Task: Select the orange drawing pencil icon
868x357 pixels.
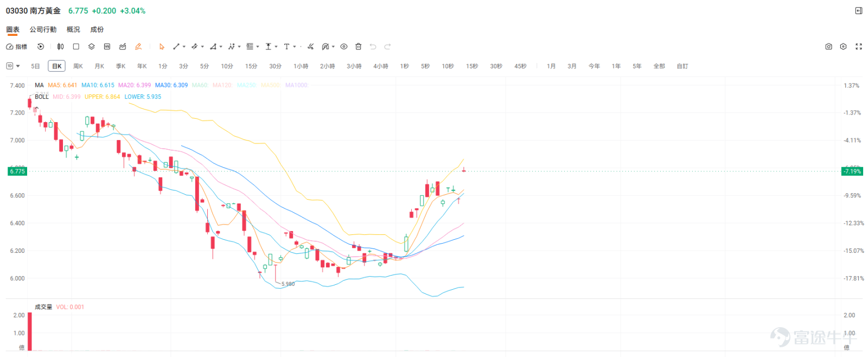Action: tap(138, 47)
